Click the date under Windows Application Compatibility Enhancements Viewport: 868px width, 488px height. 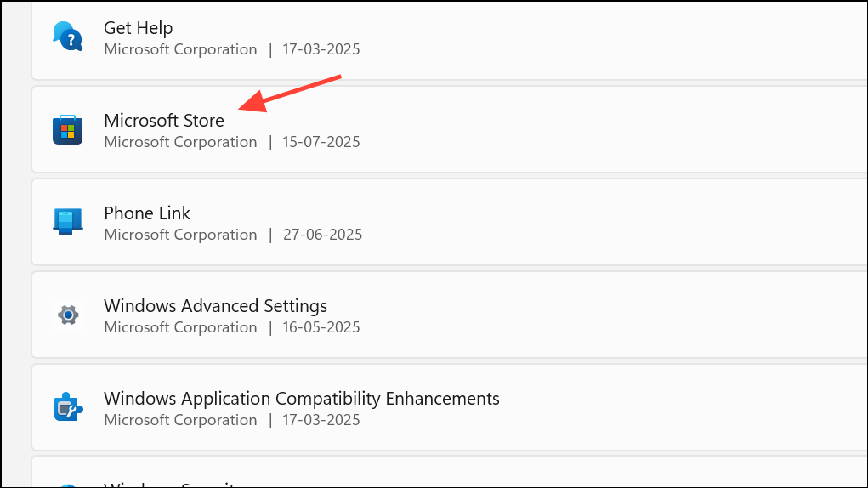[321, 420]
